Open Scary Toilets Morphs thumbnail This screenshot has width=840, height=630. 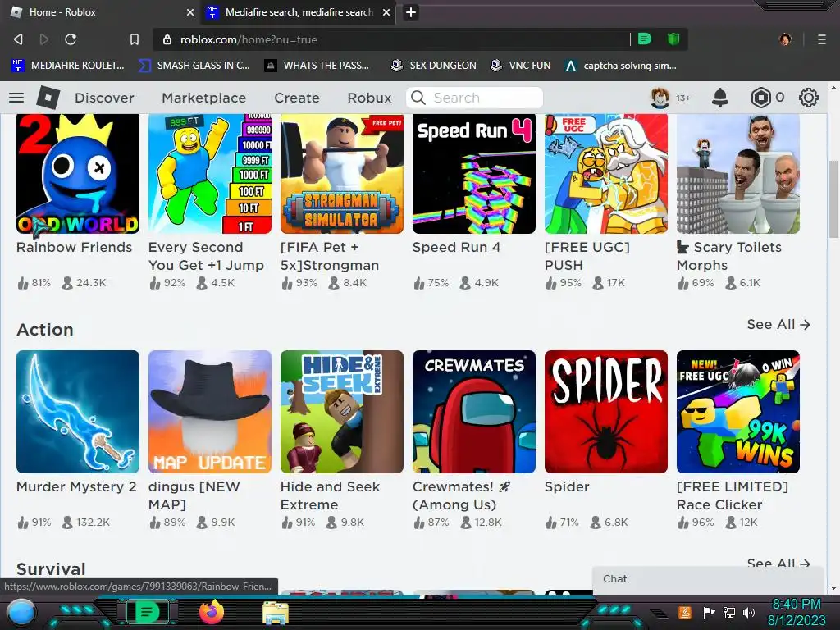(x=738, y=174)
